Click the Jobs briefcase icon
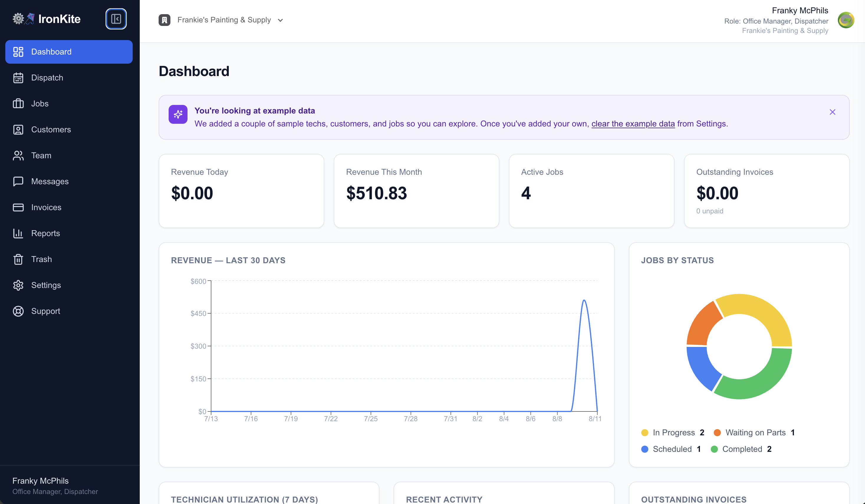 tap(18, 104)
